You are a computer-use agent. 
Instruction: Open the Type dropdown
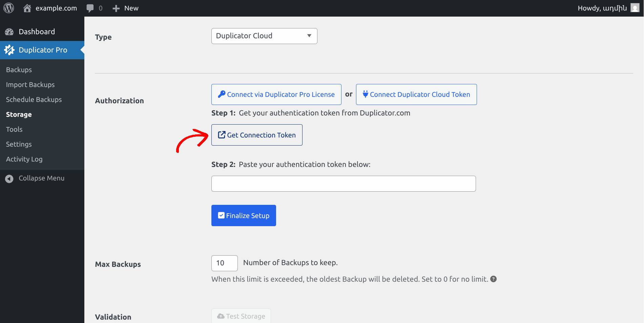pyautogui.click(x=264, y=36)
